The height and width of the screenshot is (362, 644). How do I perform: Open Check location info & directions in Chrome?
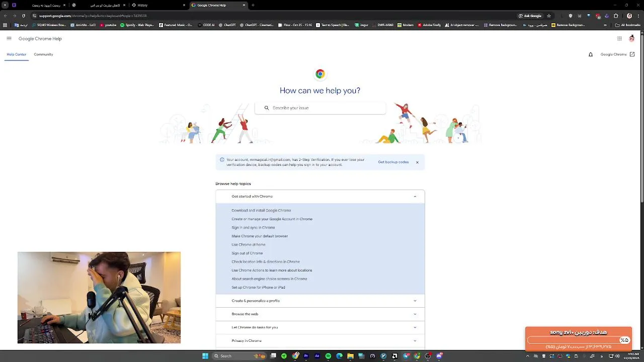pos(266,262)
